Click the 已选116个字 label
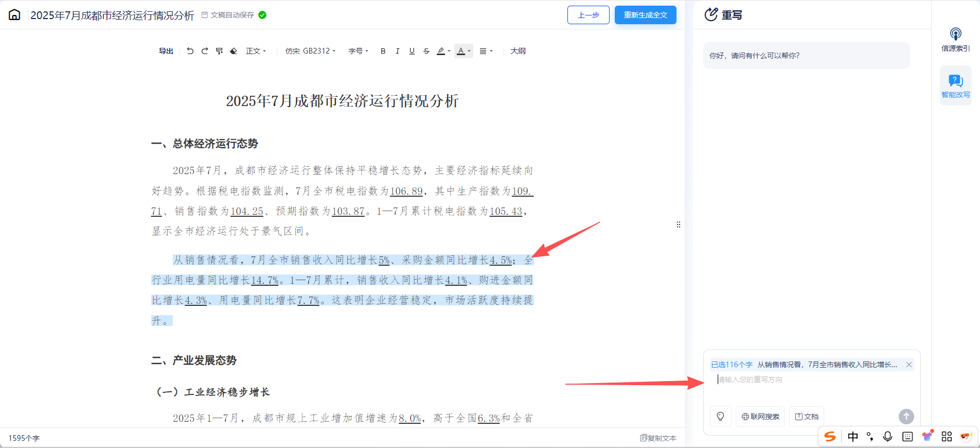 732,365
